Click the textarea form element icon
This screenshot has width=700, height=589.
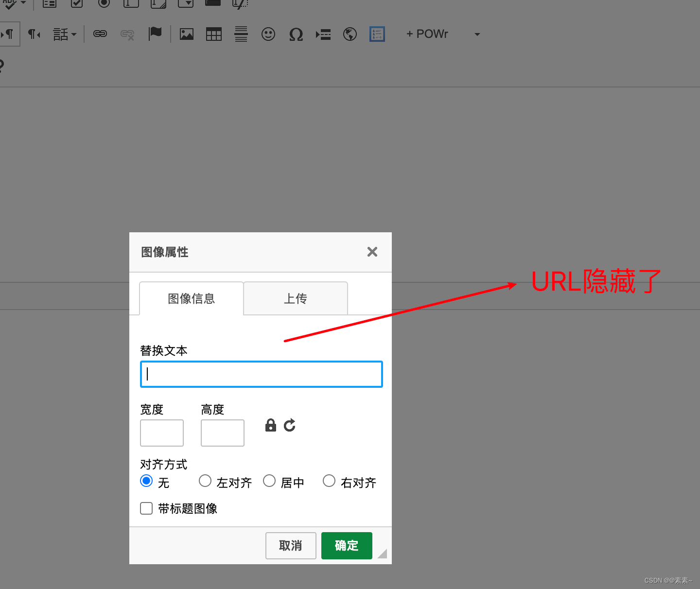click(158, 3)
